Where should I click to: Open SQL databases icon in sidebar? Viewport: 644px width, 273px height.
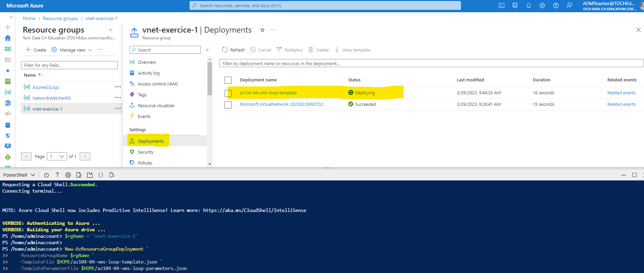click(x=8, y=125)
